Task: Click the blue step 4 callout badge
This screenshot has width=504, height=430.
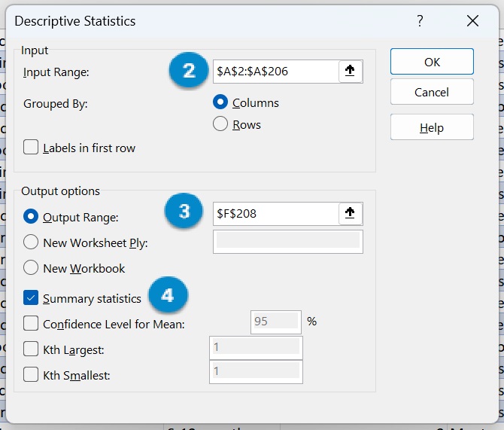Action: pyautogui.click(x=168, y=296)
